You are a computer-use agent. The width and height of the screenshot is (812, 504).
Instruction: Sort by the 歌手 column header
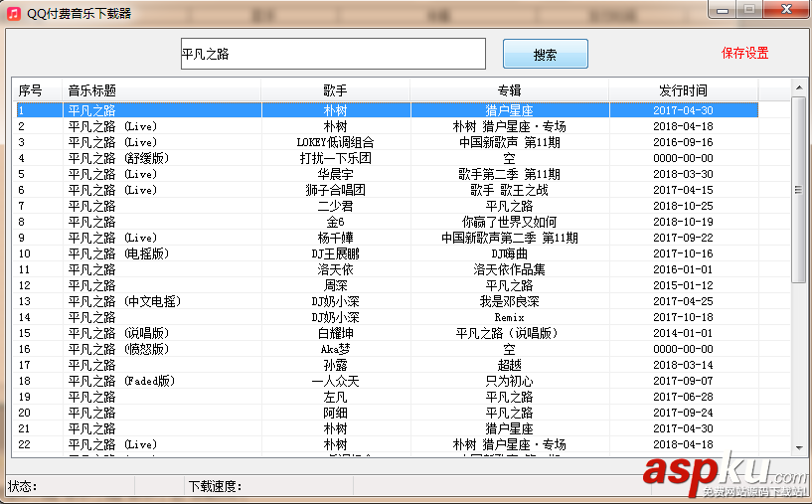click(x=336, y=90)
